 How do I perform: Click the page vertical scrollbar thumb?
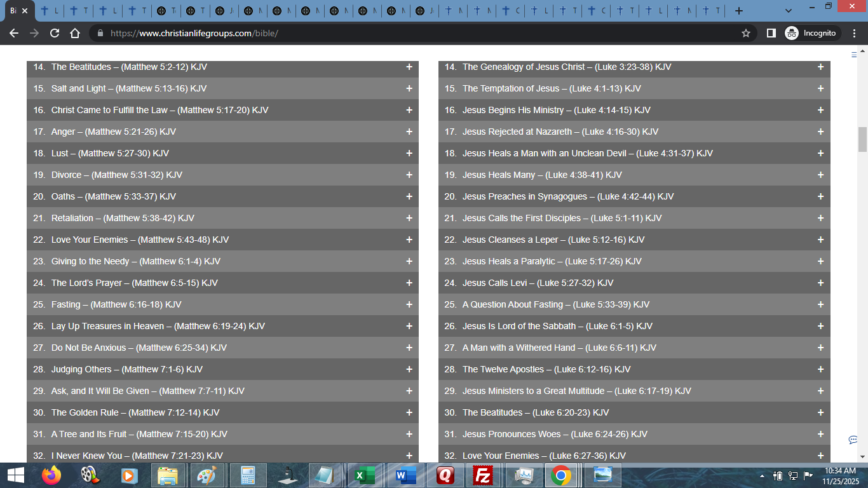[862, 139]
